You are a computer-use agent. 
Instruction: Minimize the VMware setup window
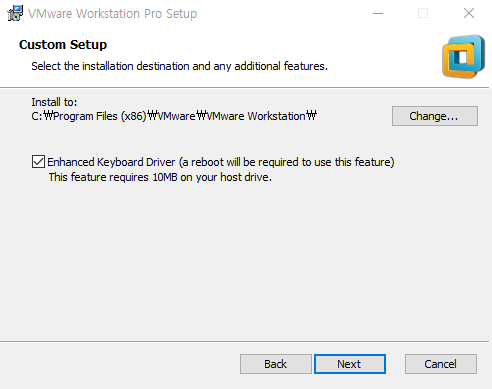tap(378, 13)
